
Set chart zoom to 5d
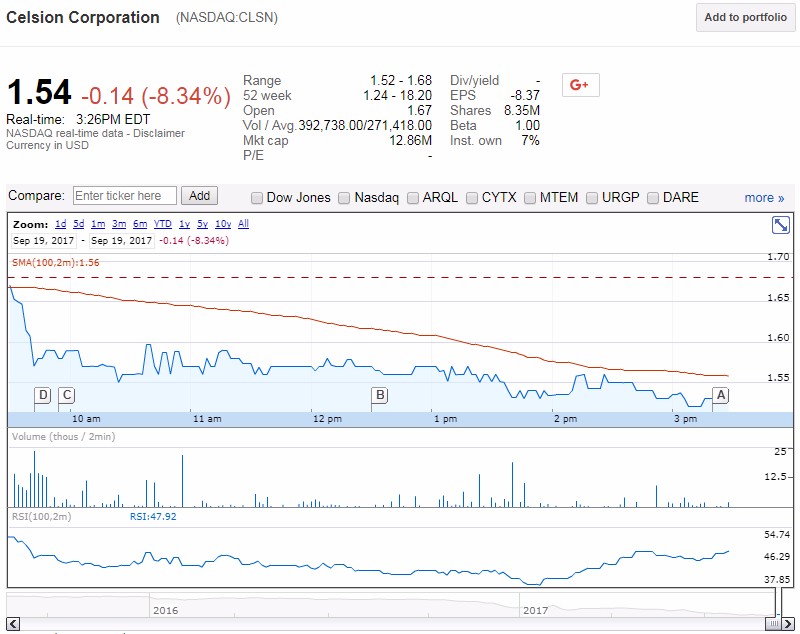click(x=79, y=224)
